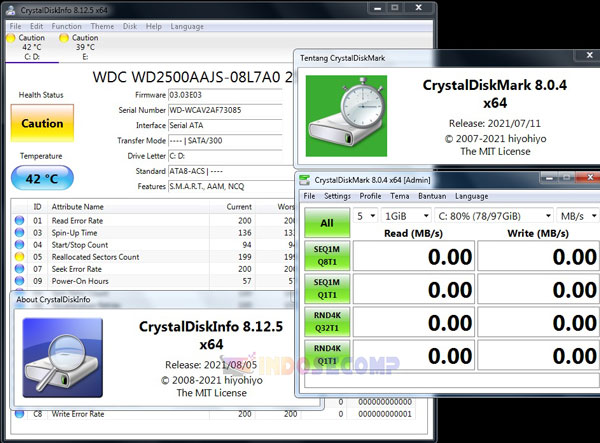Select the E: drive Caution status icon

pos(64,38)
